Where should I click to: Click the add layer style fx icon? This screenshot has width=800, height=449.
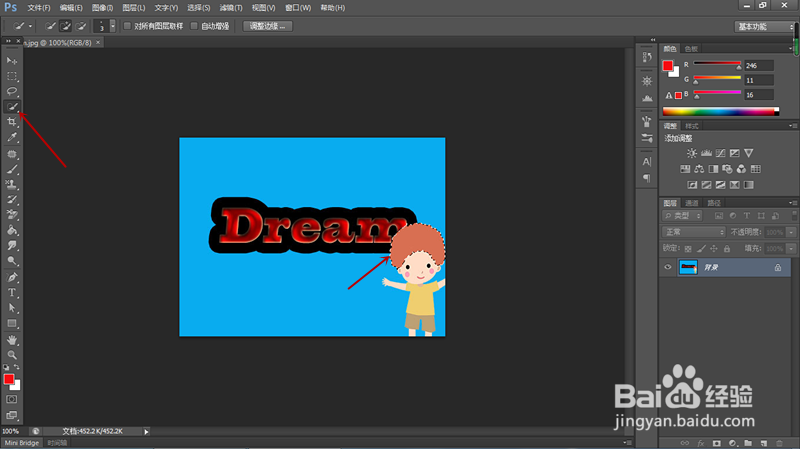pyautogui.click(x=701, y=443)
